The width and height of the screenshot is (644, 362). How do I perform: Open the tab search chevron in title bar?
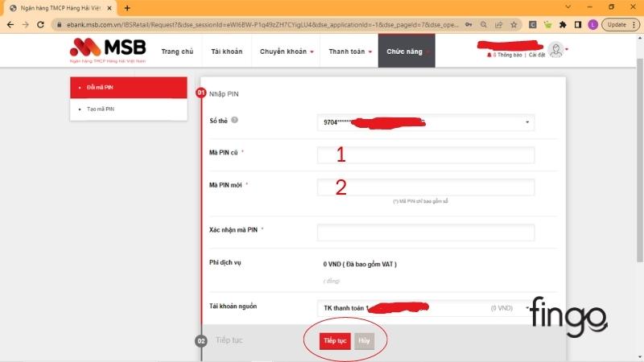coord(568,7)
